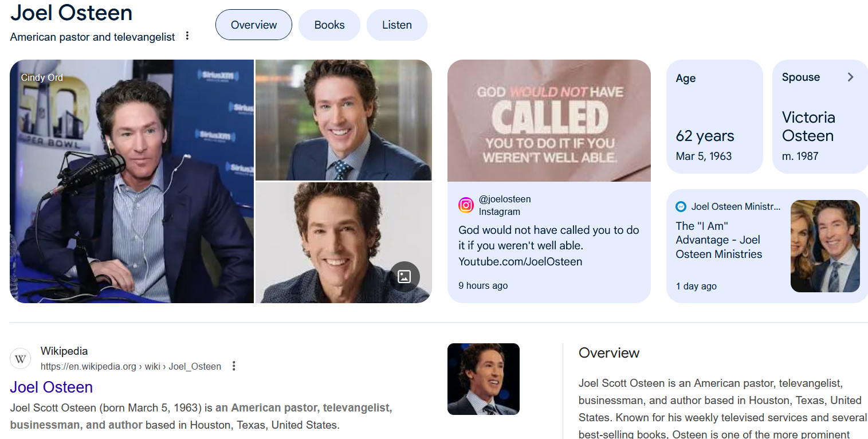Click the '1 day ago' timestamp
The image size is (868, 439).
coord(696,286)
